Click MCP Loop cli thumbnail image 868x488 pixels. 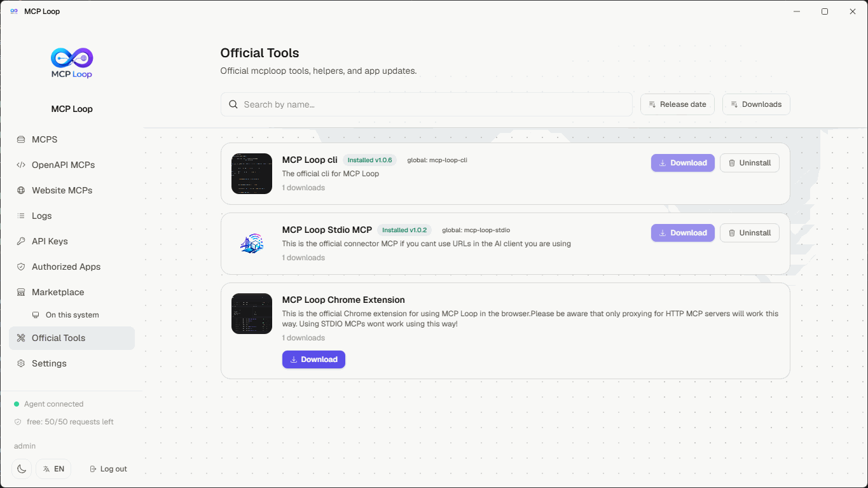(x=252, y=174)
